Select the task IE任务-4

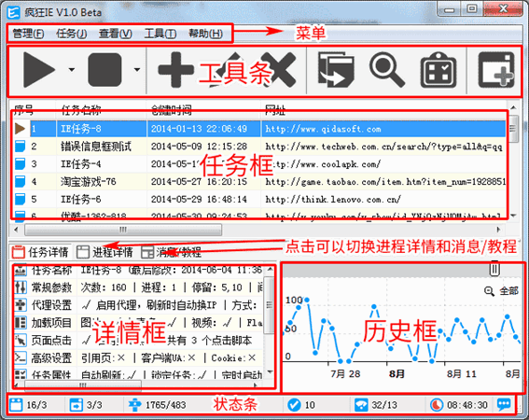tap(80, 164)
